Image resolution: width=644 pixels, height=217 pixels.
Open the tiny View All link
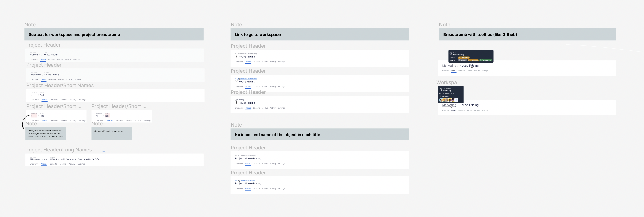(103, 151)
